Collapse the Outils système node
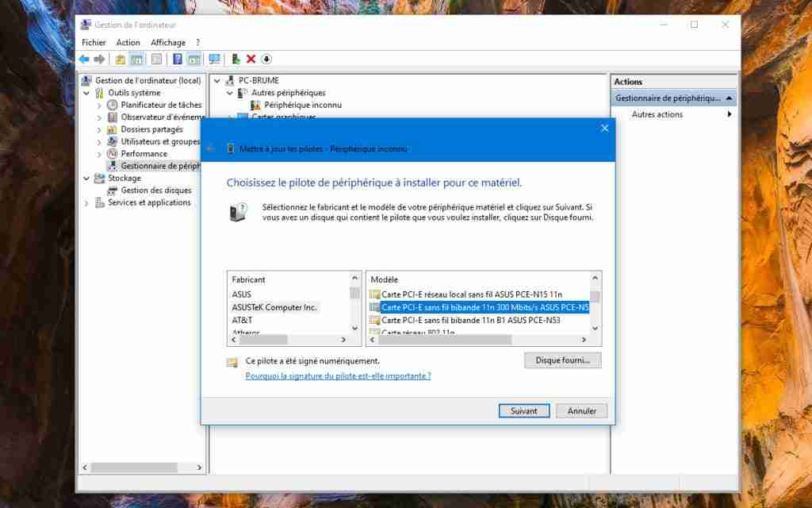The image size is (812, 508). 86,92
